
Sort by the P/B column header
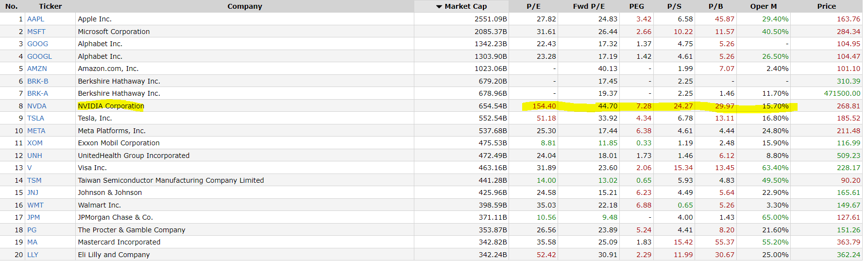pos(715,6)
